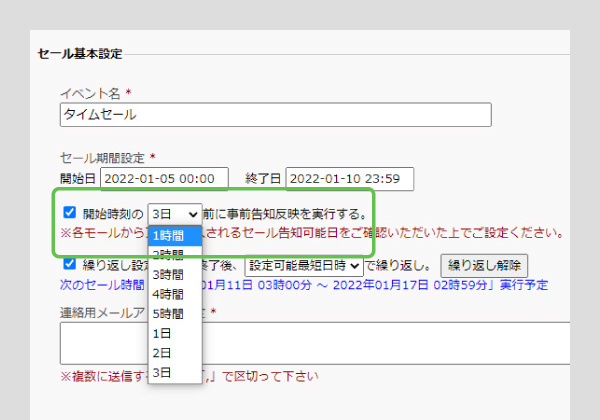Select 1日 from the dropdown list
The width and height of the screenshot is (600, 420).
point(175,333)
